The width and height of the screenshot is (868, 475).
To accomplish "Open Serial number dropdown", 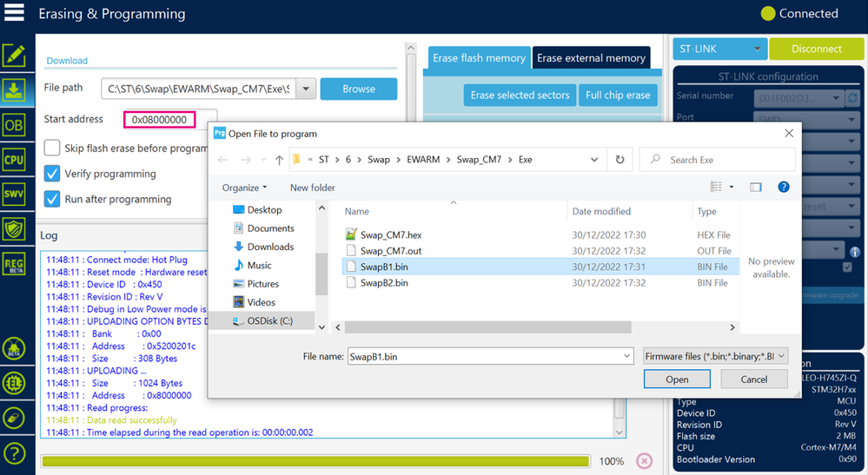I will 836,98.
